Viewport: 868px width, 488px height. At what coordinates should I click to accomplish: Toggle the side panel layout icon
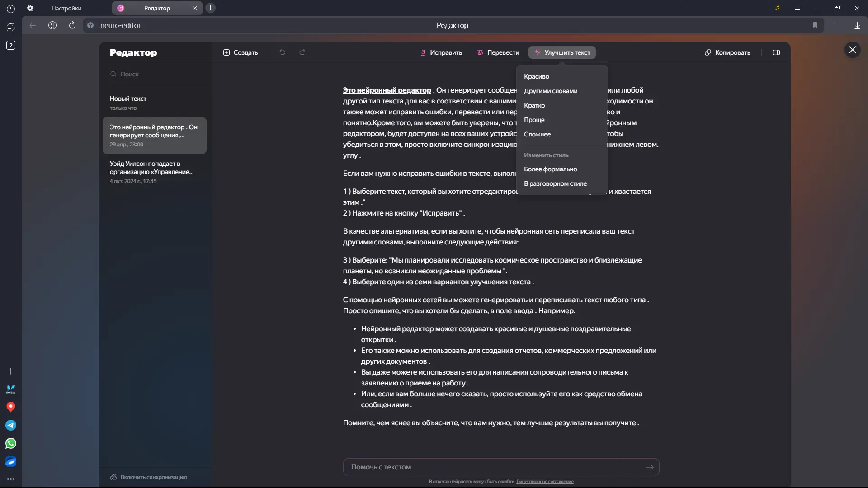click(x=776, y=52)
